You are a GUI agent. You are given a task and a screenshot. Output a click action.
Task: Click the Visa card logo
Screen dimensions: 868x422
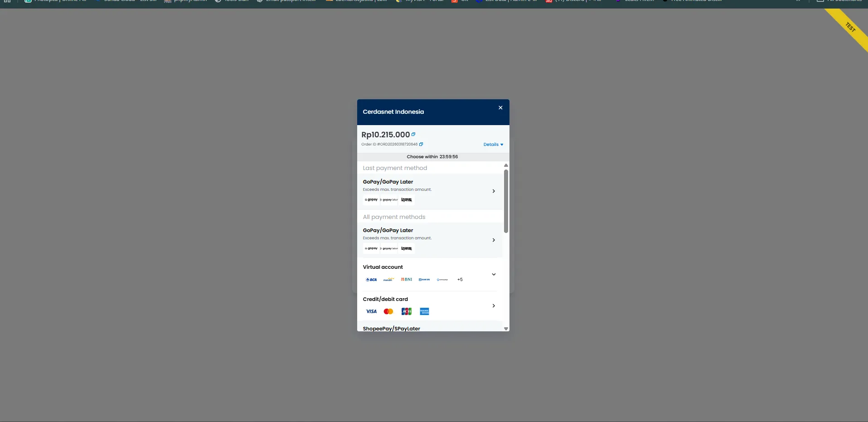click(x=371, y=311)
